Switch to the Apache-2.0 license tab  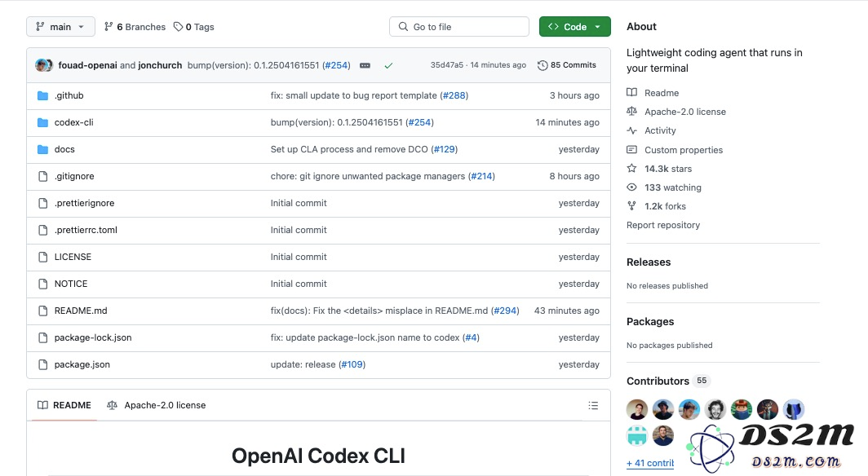click(156, 405)
